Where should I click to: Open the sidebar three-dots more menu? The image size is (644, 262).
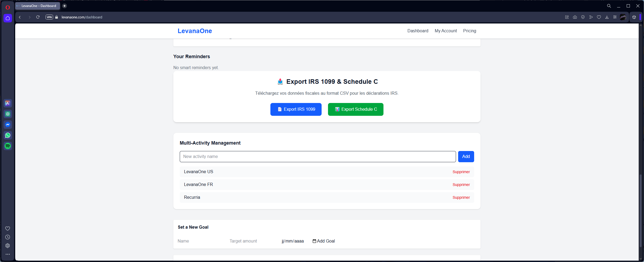click(8, 254)
